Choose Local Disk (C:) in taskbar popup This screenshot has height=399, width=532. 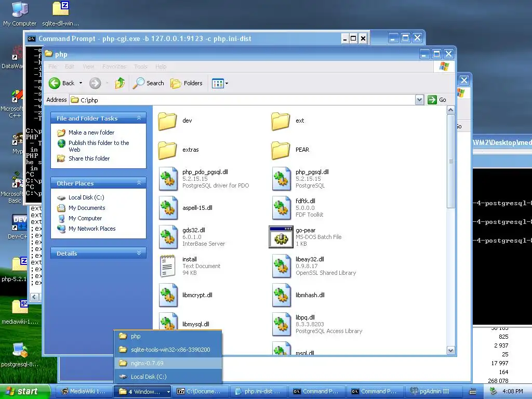tap(168, 377)
